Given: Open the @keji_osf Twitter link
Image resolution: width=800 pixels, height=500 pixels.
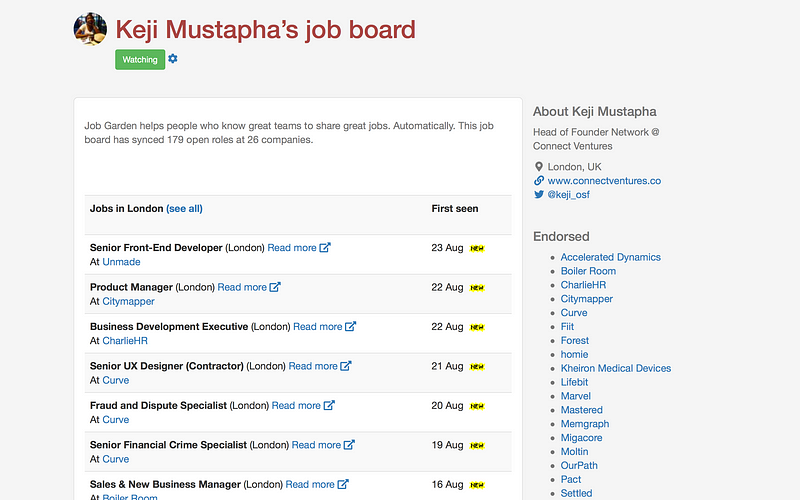Looking at the screenshot, I should click(x=568, y=194).
